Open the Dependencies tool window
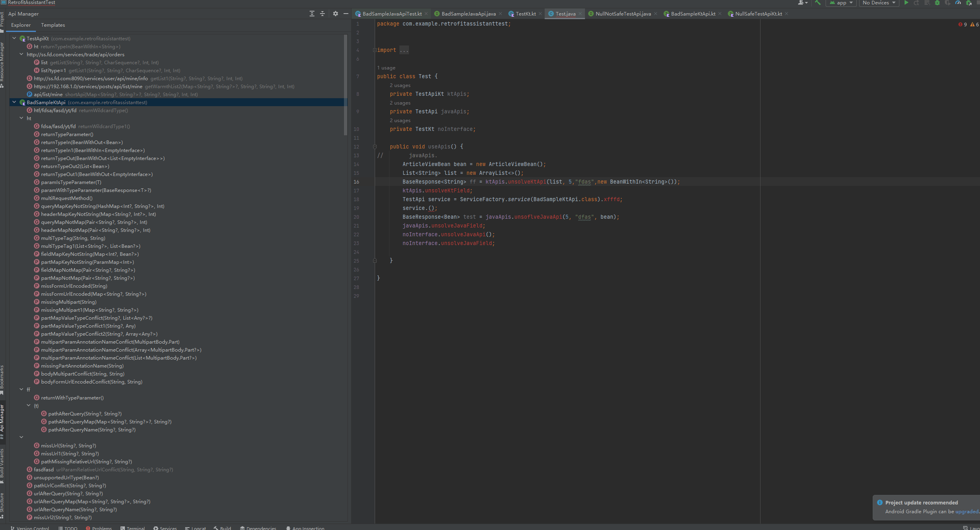Screen dimensions: 980x530 click(258, 528)
